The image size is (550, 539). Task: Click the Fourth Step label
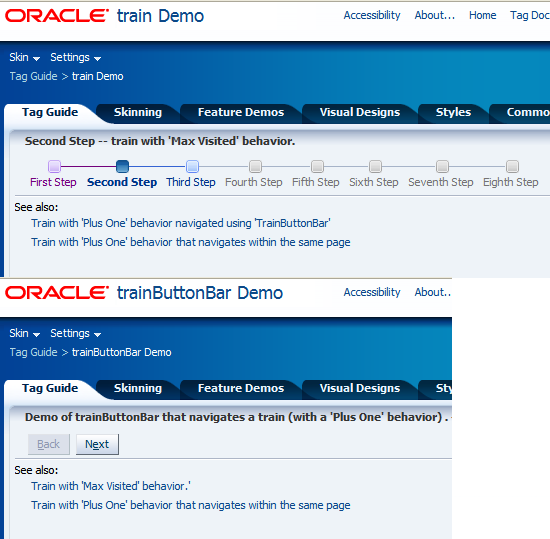coord(254,182)
